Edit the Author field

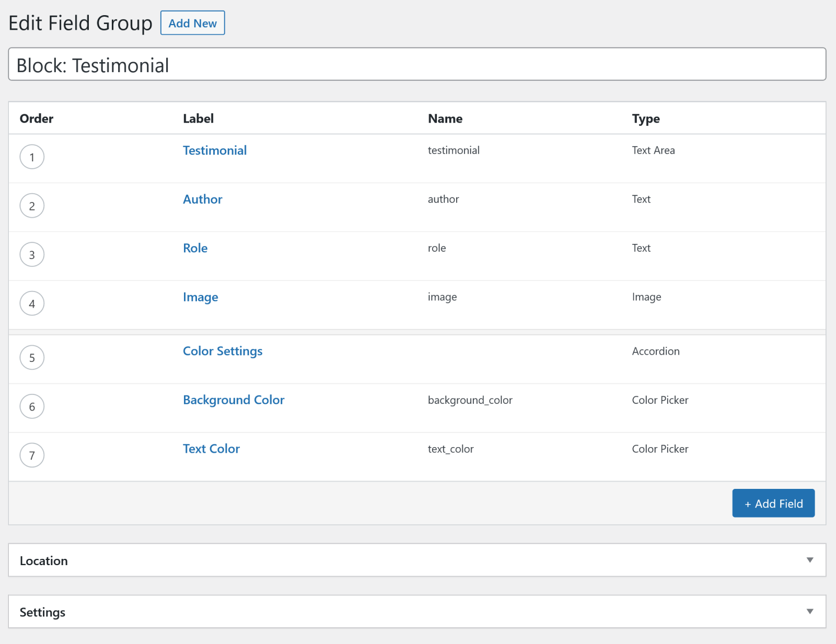pos(202,199)
